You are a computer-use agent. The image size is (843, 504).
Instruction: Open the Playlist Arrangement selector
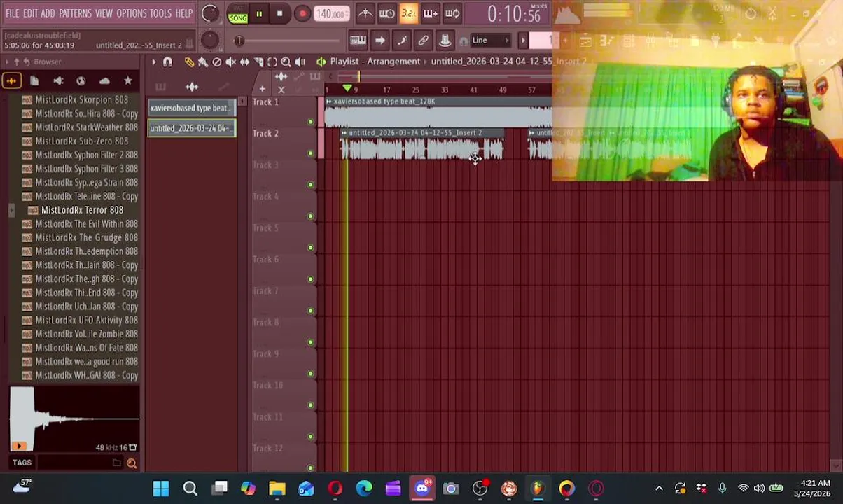[375, 62]
